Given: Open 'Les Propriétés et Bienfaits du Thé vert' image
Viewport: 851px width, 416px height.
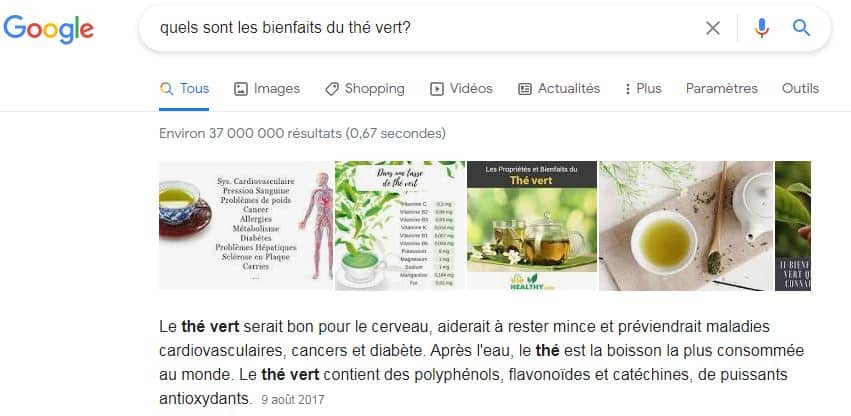Looking at the screenshot, I should tap(532, 225).
